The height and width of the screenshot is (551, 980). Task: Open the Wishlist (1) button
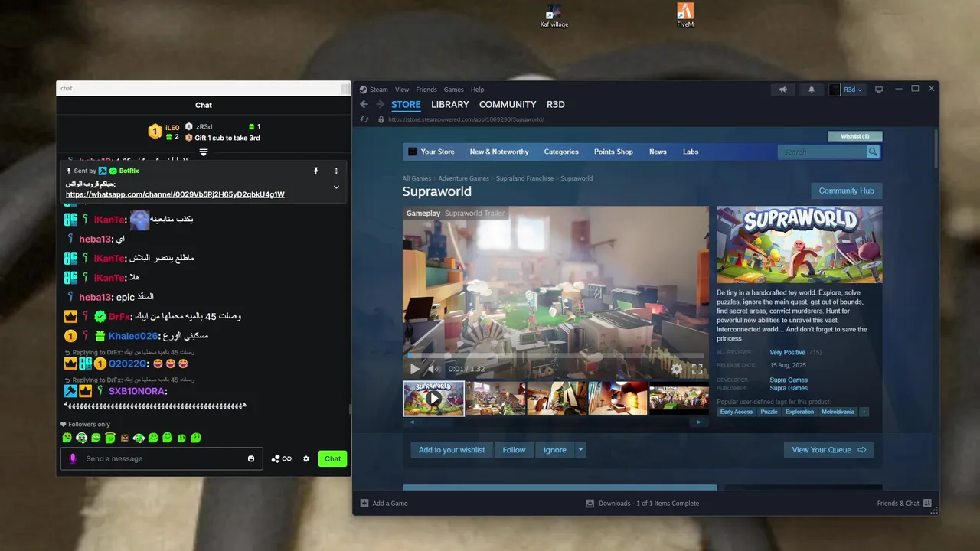(x=855, y=136)
